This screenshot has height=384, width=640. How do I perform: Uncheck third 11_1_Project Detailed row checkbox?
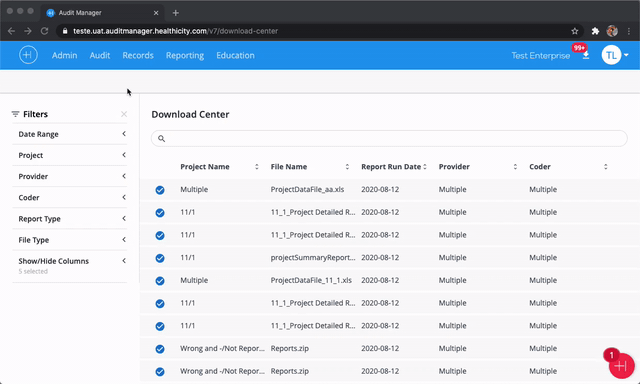(x=160, y=304)
